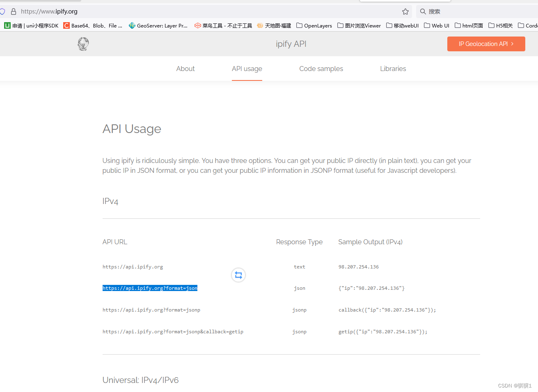Screen dimensions: 538x392
Task: Click the Sample Output (IPv4) column header
Action: point(371,242)
